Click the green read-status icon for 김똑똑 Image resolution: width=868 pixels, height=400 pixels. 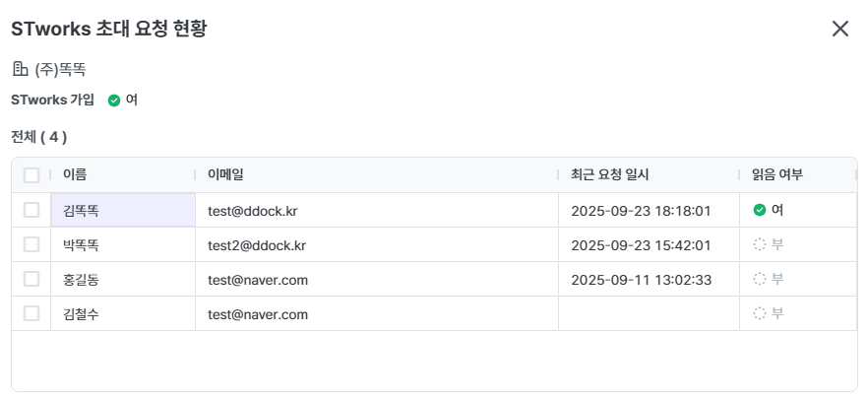pyautogui.click(x=759, y=210)
